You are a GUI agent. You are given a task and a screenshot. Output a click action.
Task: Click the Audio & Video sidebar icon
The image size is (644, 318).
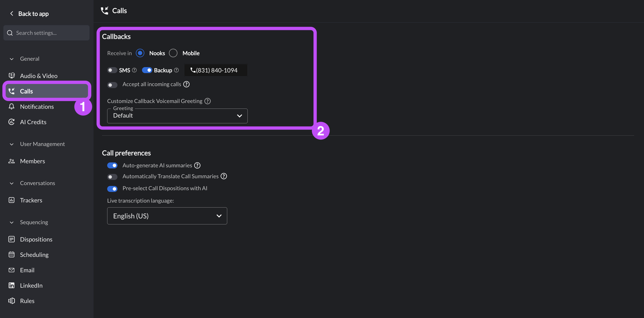pyautogui.click(x=12, y=76)
